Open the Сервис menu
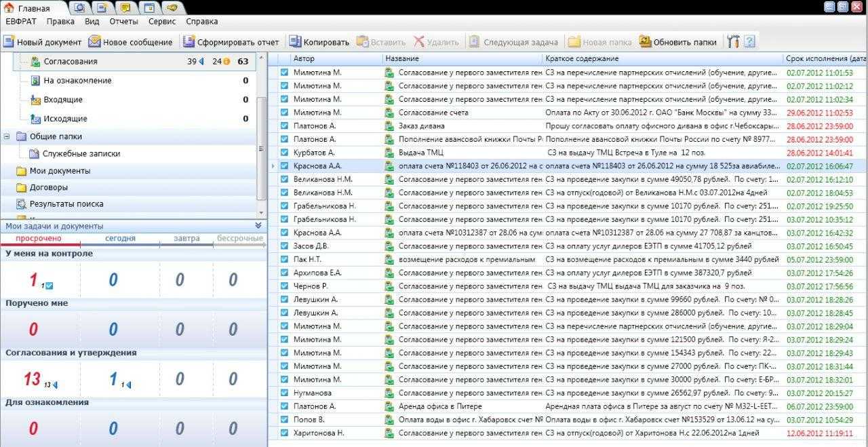868x447 pixels. pos(162,22)
